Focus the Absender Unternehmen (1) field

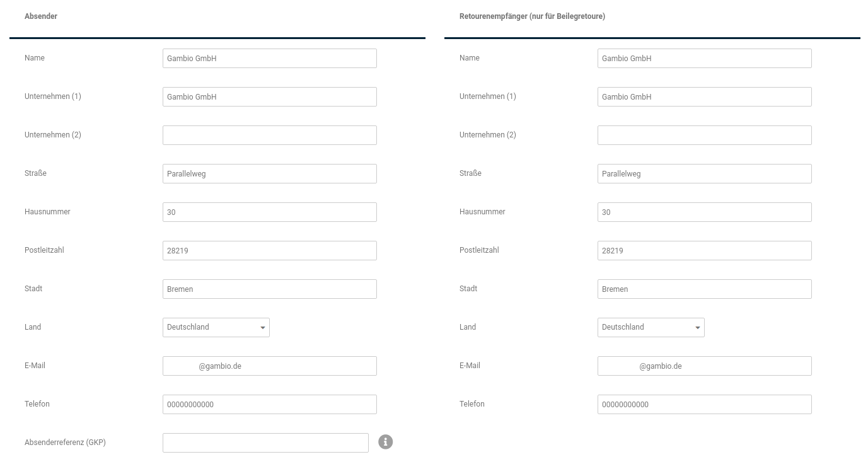(x=270, y=96)
